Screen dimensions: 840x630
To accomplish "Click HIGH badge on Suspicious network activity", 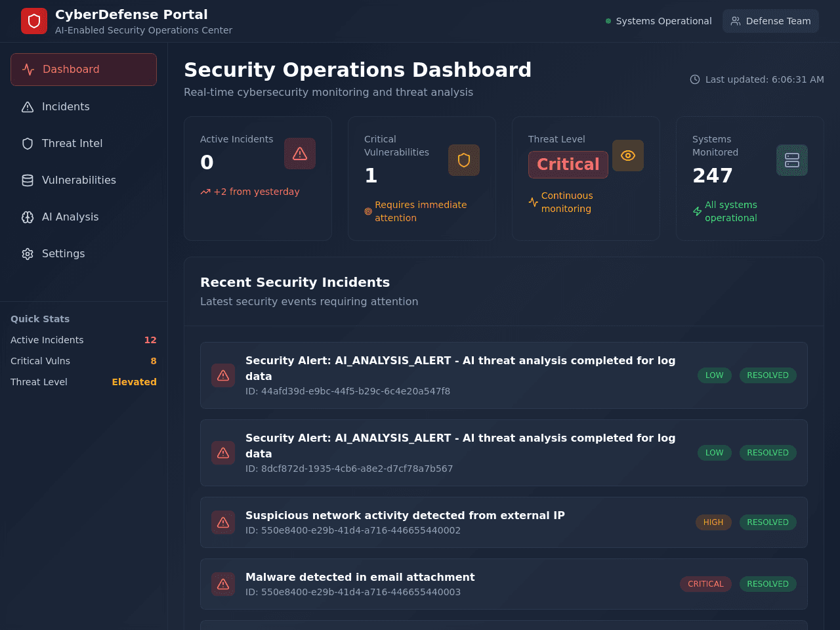I will 713,522.
